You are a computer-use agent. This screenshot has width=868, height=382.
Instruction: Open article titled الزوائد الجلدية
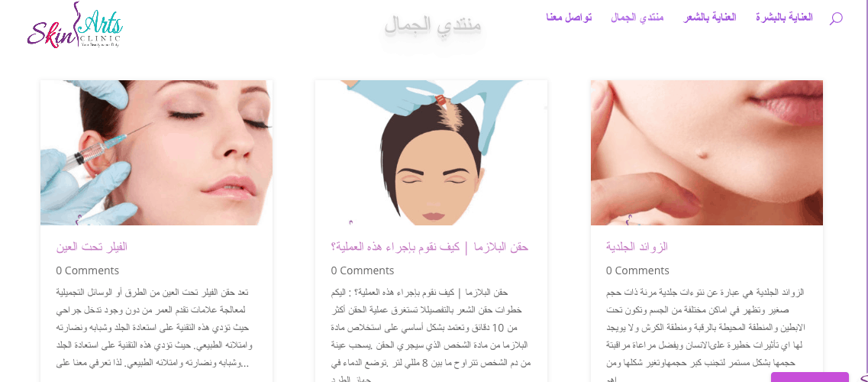pyautogui.click(x=637, y=247)
